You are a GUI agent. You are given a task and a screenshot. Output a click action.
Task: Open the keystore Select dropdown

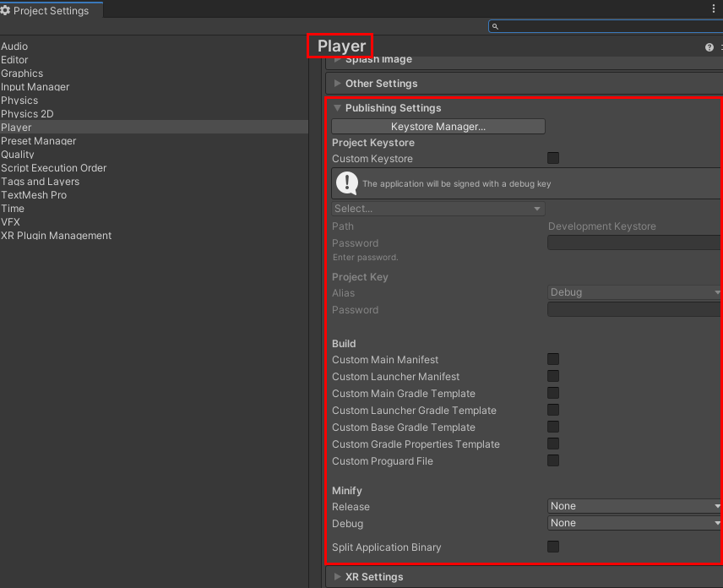pos(438,208)
